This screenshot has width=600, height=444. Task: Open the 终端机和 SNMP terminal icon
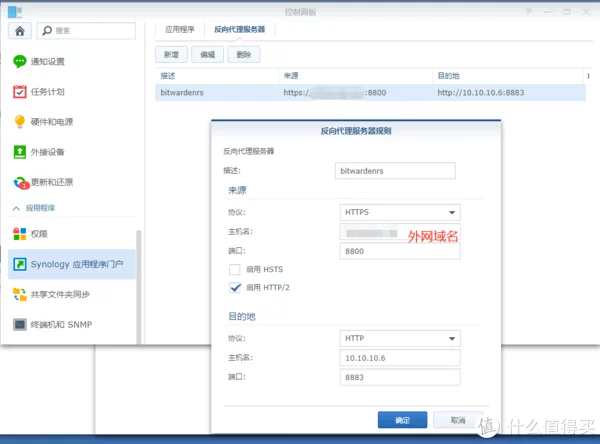20,325
